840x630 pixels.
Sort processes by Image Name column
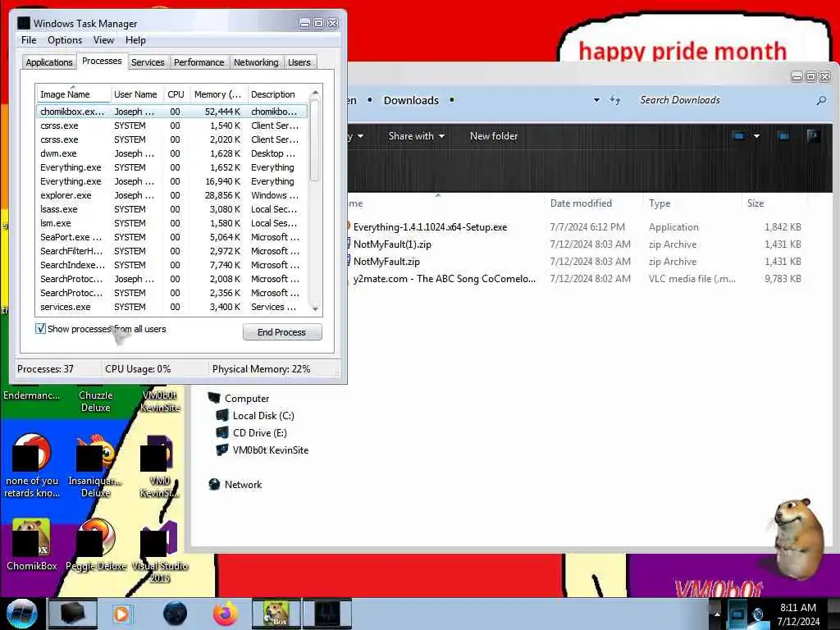[x=73, y=94]
